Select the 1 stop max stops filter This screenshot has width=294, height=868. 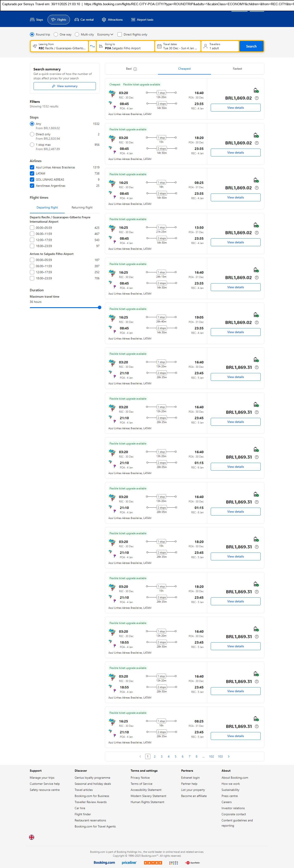[x=32, y=144]
